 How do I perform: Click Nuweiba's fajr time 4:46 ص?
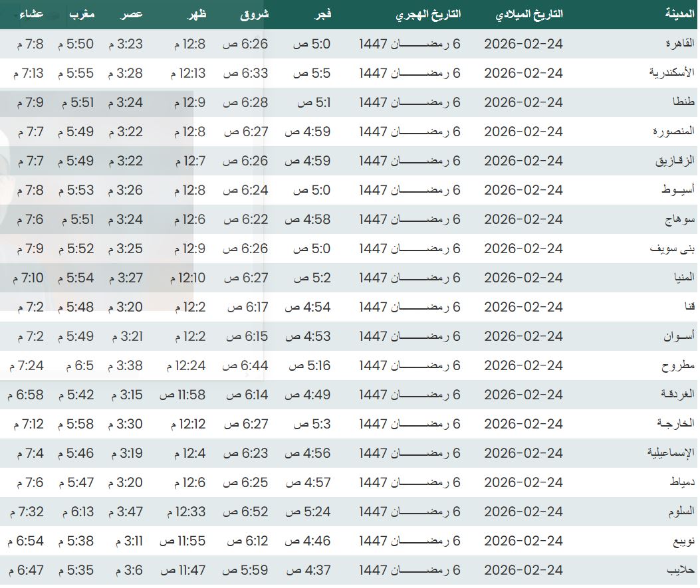(308, 541)
